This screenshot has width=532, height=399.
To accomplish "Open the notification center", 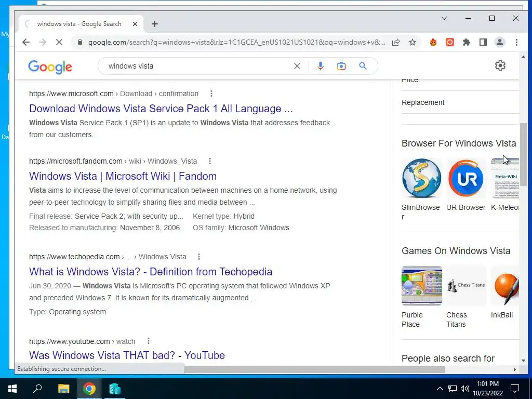I will (515, 389).
